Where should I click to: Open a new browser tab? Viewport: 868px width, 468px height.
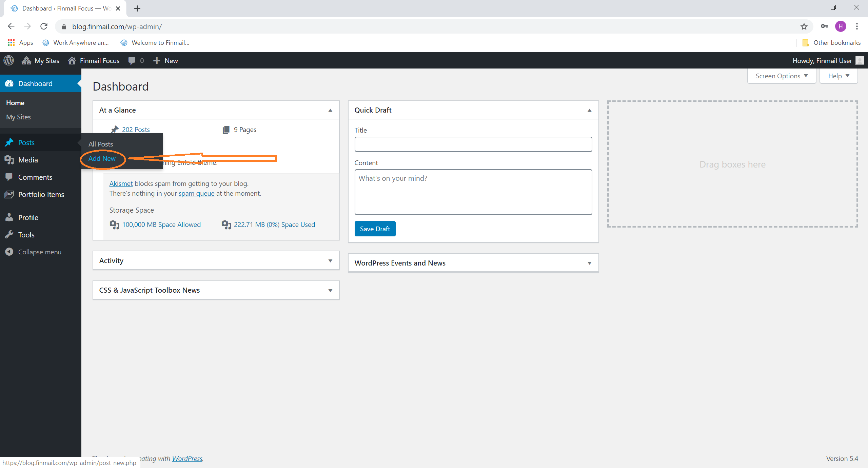click(137, 8)
